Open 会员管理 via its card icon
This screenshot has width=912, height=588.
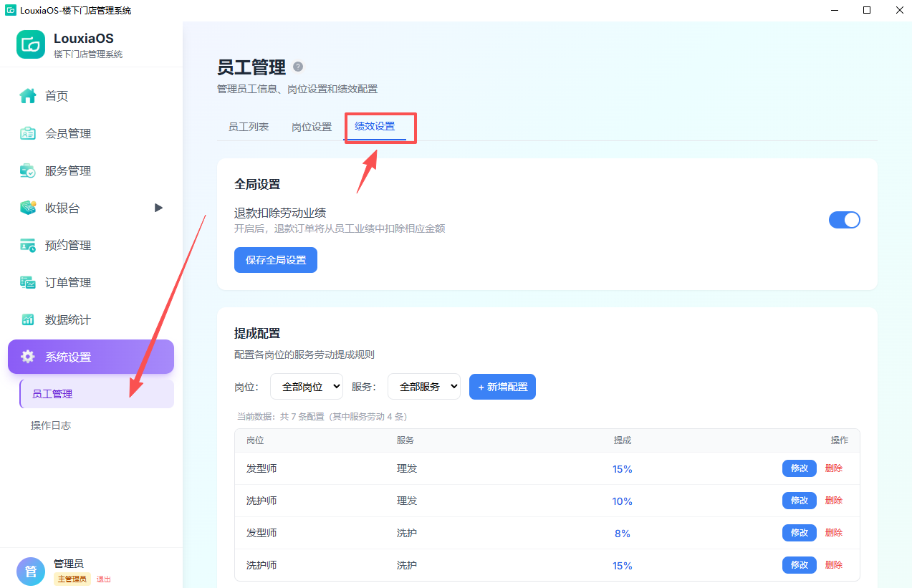[28, 133]
